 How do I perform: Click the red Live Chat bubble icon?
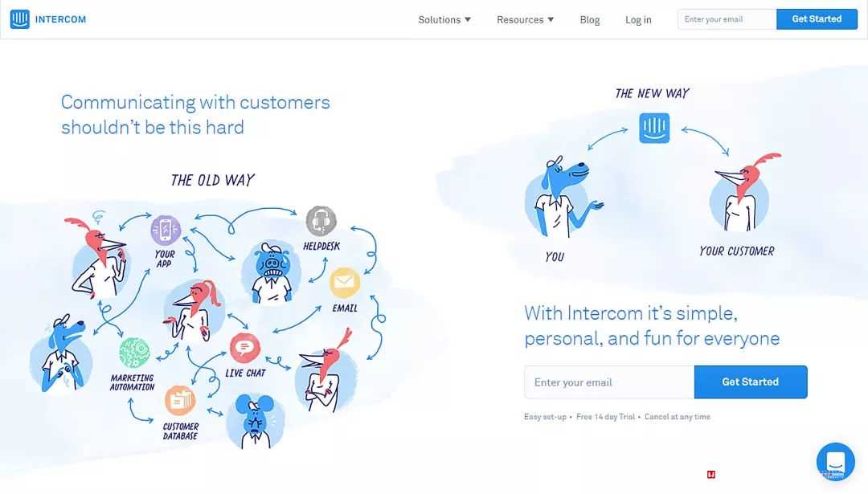point(244,348)
